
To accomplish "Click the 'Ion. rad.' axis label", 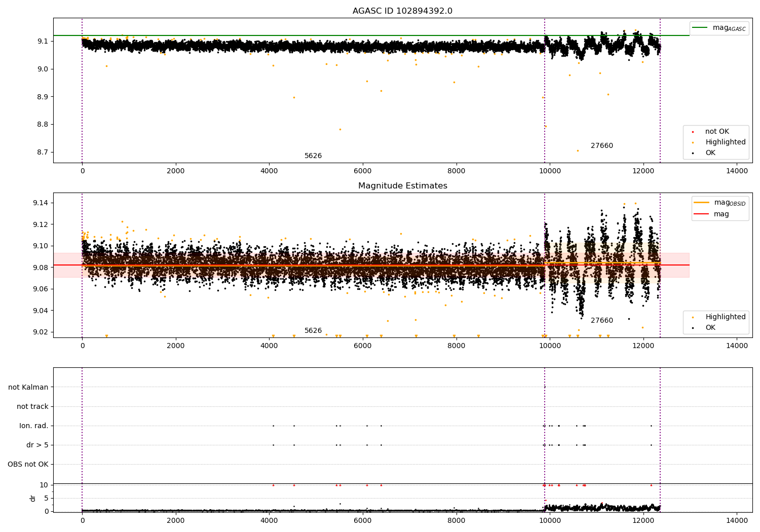I will click(x=34, y=426).
